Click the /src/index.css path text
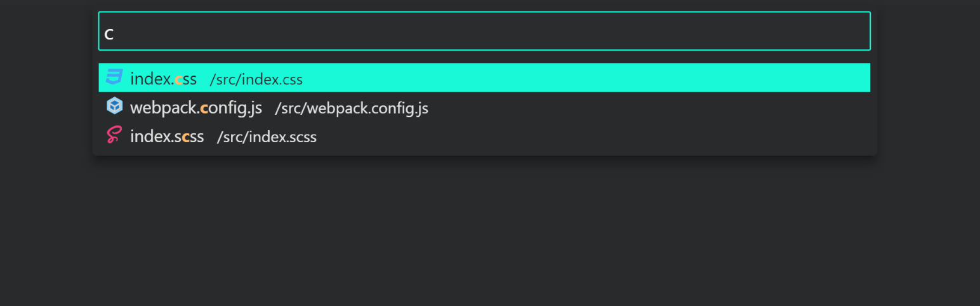980x306 pixels. pyautogui.click(x=256, y=79)
